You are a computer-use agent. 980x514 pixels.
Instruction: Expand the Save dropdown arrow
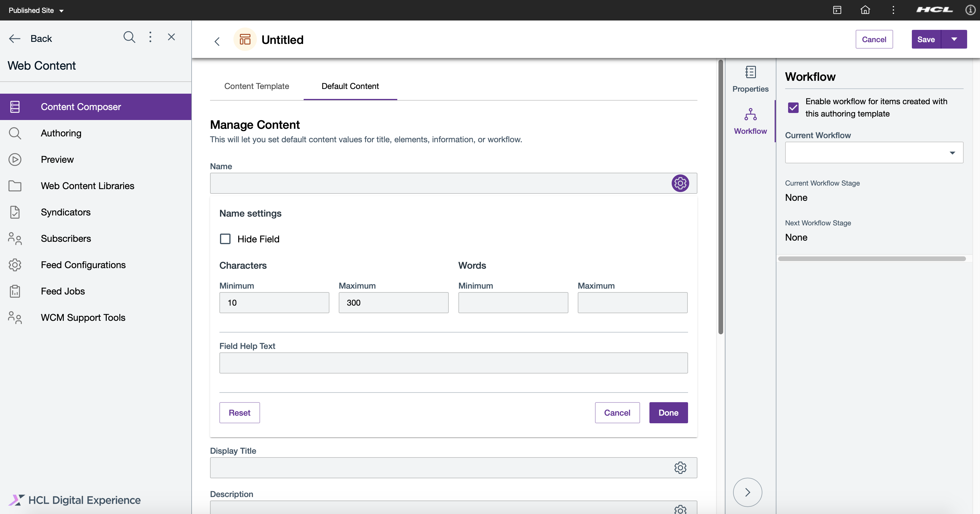tap(954, 39)
